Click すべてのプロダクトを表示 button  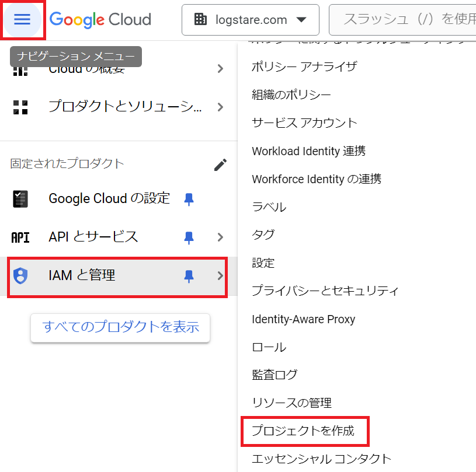[120, 328]
